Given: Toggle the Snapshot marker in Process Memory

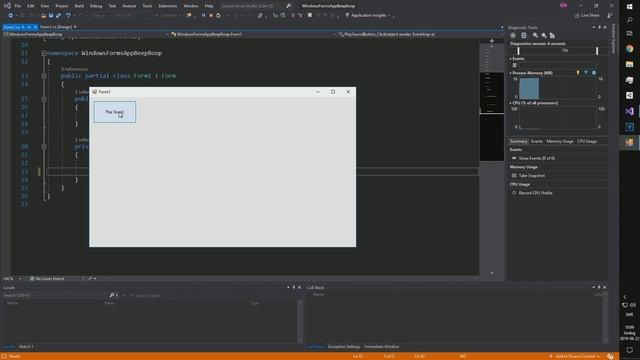Looking at the screenshot, I should point(586,73).
